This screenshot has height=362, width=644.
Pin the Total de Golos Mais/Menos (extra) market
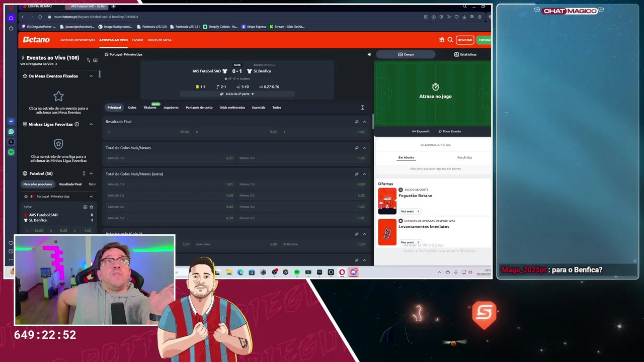point(357,174)
